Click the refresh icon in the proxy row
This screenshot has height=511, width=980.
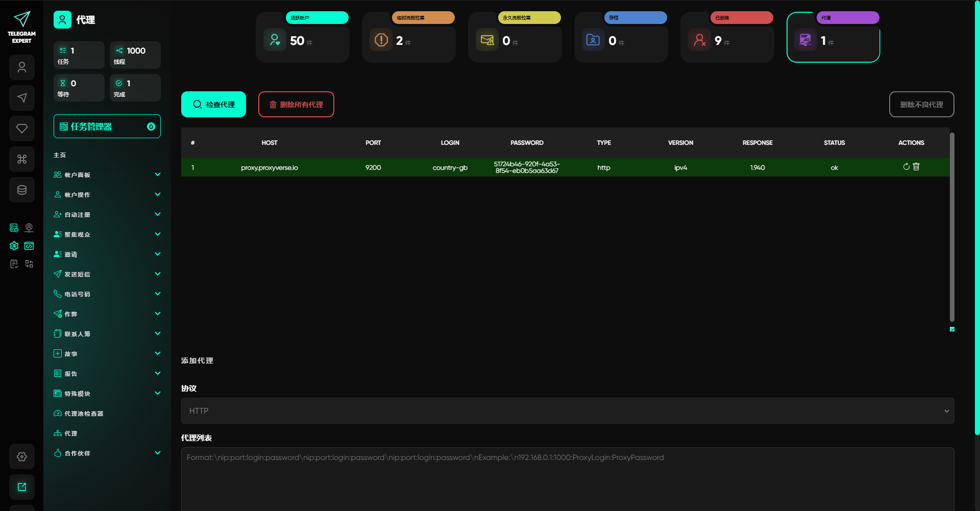(906, 167)
